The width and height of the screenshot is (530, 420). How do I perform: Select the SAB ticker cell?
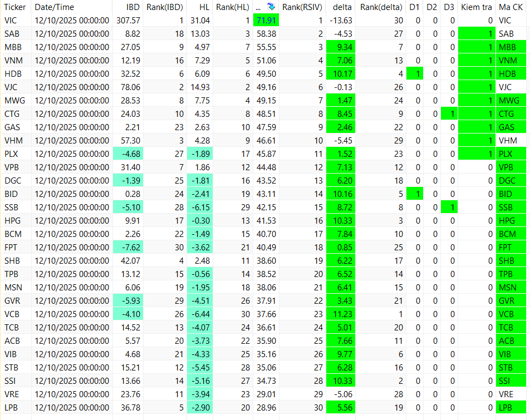pos(16,34)
